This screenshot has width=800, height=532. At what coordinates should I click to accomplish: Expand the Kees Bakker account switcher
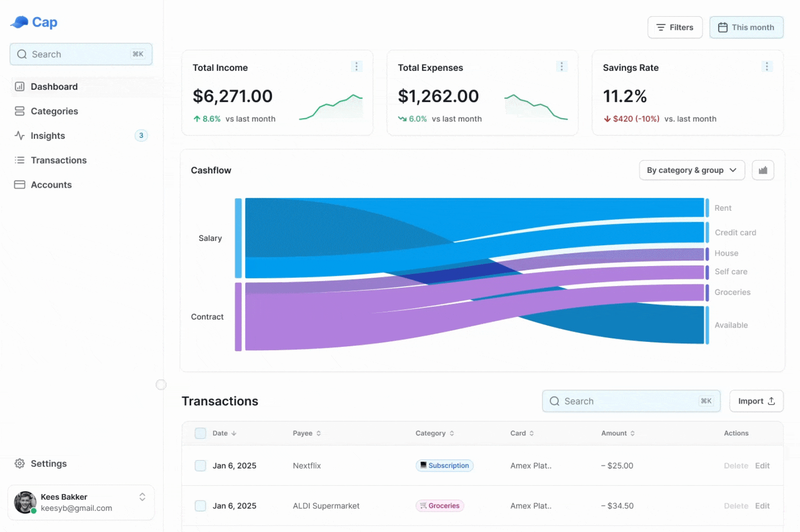tap(142, 497)
